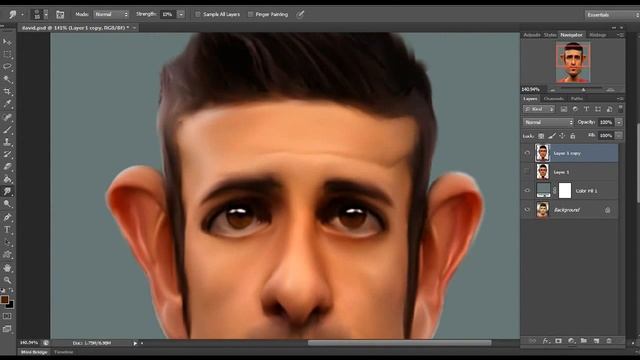Open the Mini Bridge tab

tap(34, 352)
